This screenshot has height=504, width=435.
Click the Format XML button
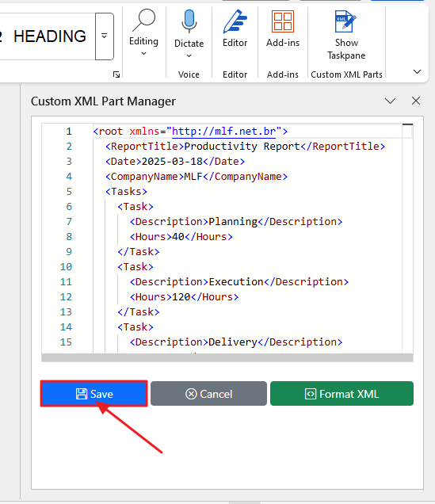point(342,394)
